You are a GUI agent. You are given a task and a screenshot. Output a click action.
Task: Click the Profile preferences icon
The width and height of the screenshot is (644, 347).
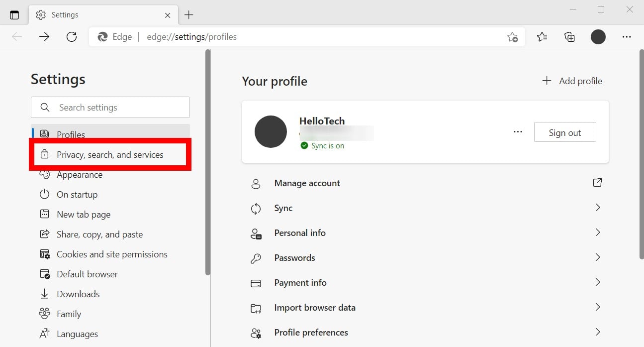256,333
